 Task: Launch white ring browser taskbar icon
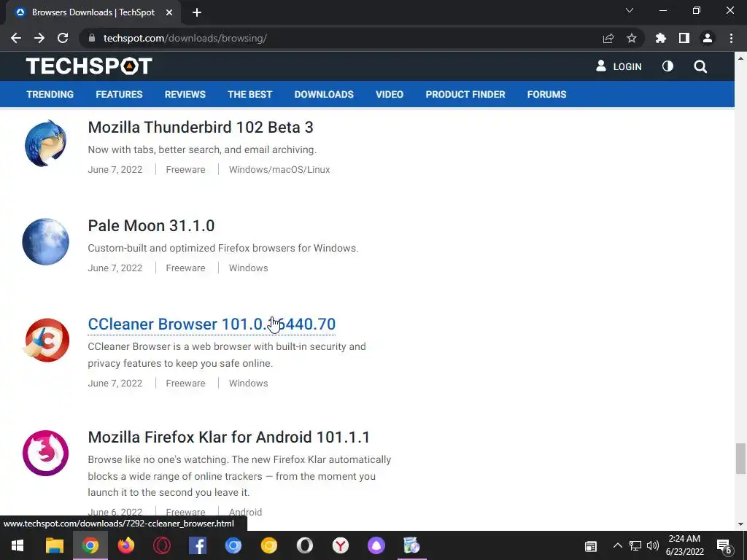(x=305, y=545)
